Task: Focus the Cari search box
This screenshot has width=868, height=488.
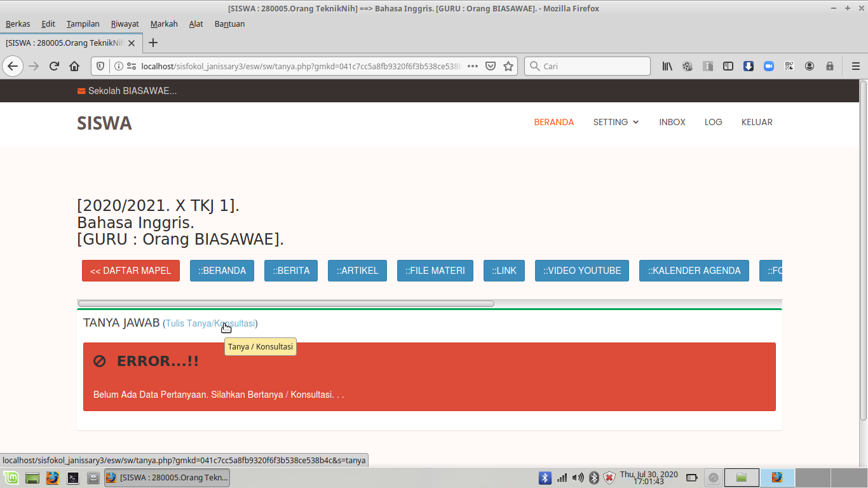Action: point(587,66)
